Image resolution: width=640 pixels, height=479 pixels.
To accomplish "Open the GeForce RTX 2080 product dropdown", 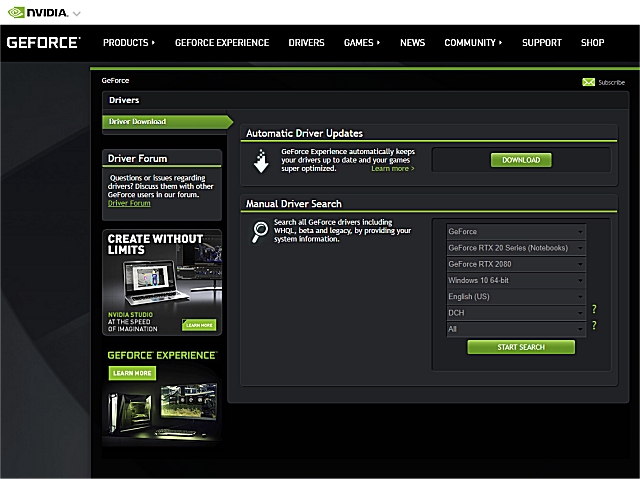I will [516, 264].
